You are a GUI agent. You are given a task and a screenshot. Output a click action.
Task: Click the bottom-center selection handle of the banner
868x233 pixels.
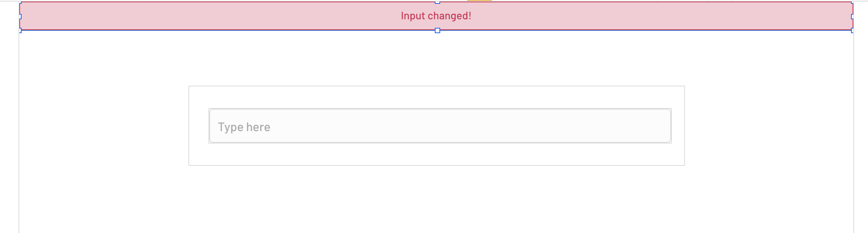point(437,30)
